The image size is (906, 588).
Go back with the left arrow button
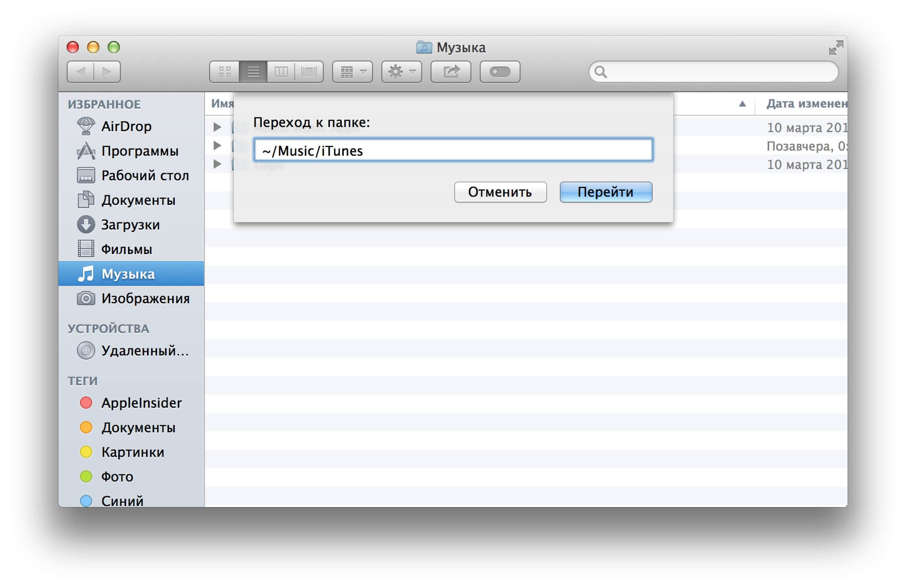pyautogui.click(x=80, y=72)
